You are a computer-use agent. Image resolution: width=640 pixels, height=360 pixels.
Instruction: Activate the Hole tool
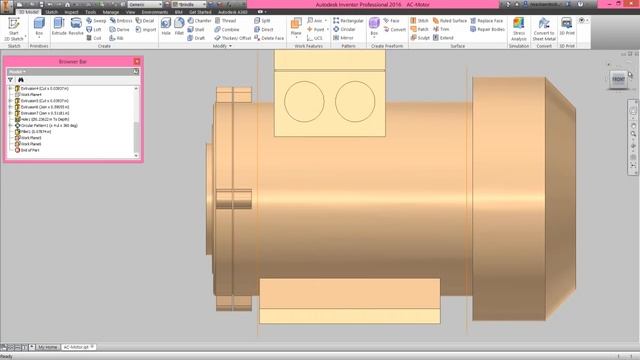point(166,27)
